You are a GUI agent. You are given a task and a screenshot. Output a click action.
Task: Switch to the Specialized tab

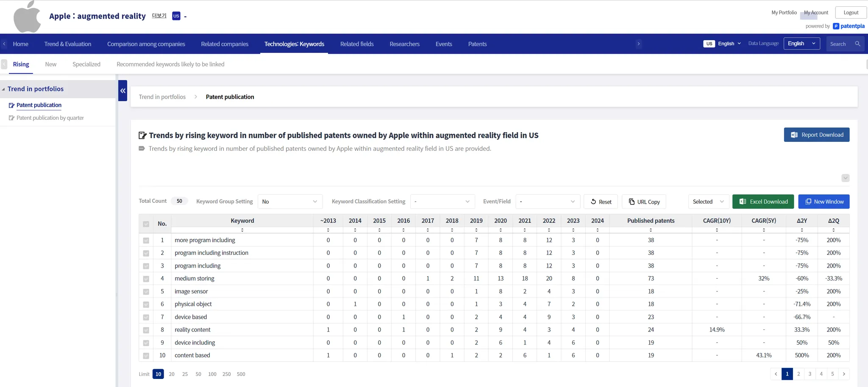coord(86,64)
